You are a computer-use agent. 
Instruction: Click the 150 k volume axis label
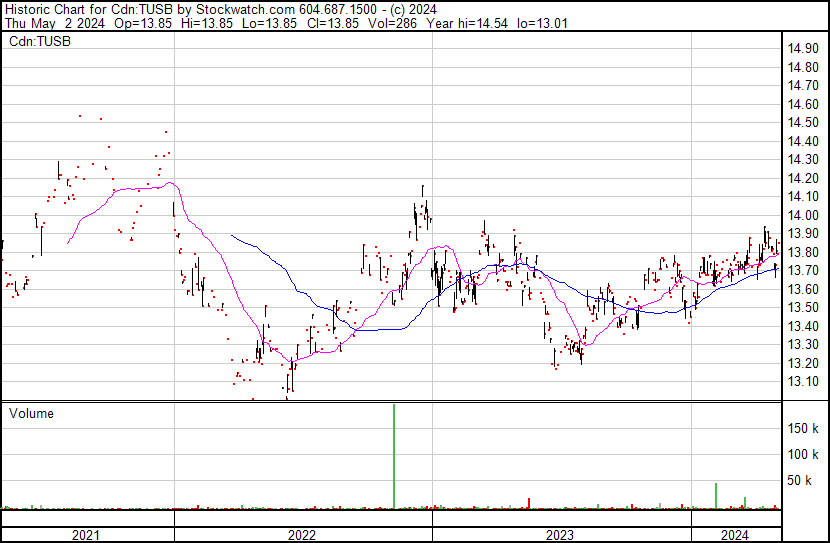click(805, 428)
